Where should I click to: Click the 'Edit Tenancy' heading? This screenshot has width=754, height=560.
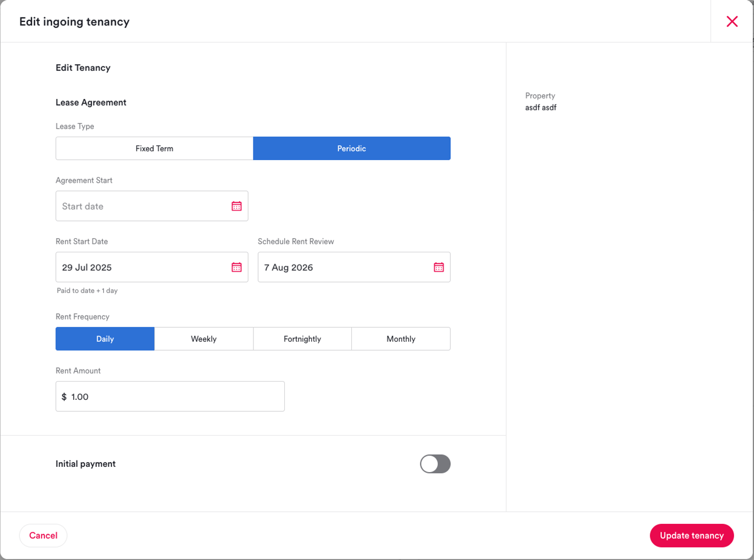83,68
